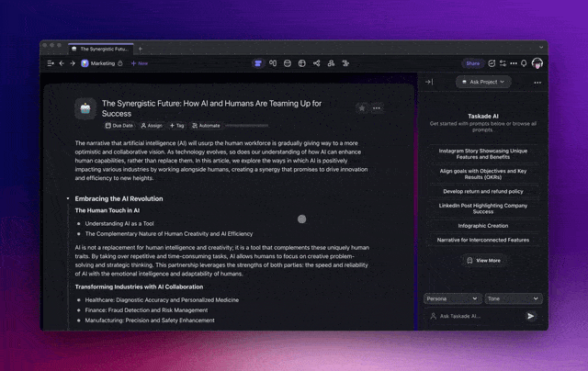The image size is (588, 371).
Task: Select The Complementary Nature of Human Creativity bullet
Action: click(x=169, y=234)
